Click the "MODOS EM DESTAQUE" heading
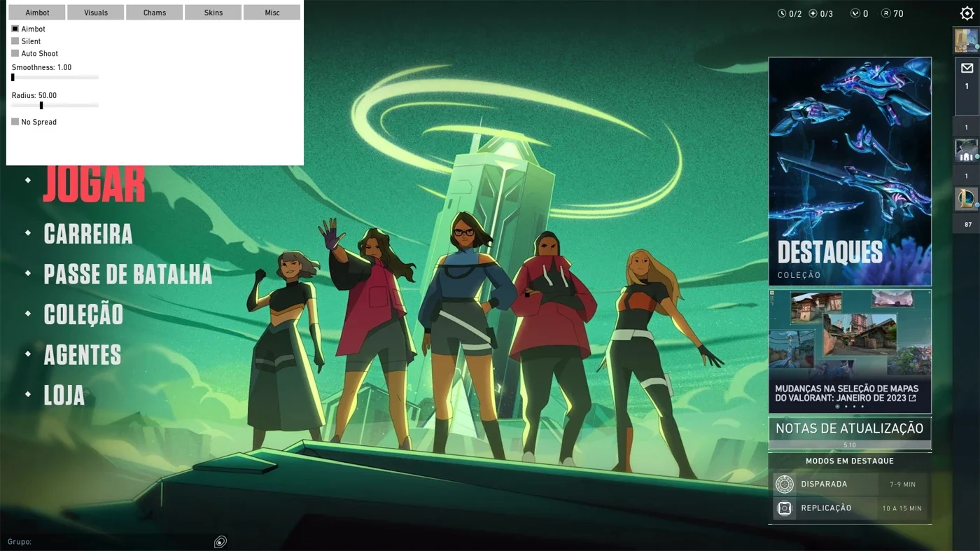Viewport: 980px width, 551px height. tap(850, 461)
